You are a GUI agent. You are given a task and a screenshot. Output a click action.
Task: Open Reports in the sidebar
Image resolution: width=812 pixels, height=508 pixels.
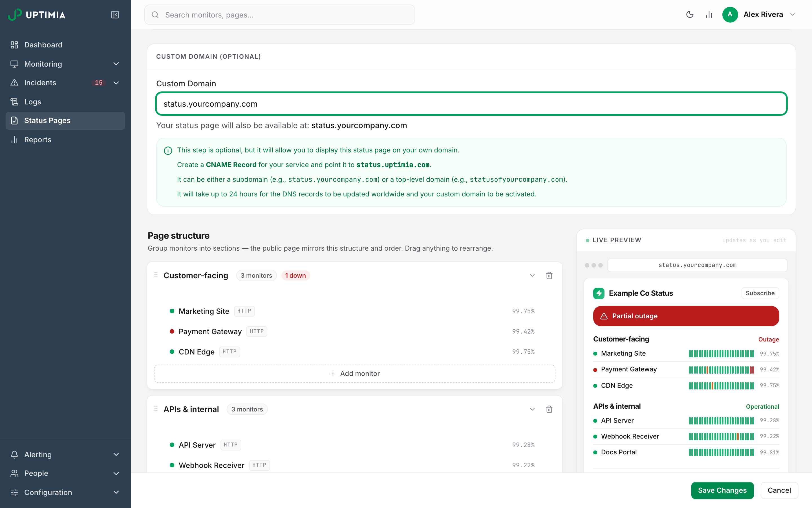coord(65,140)
